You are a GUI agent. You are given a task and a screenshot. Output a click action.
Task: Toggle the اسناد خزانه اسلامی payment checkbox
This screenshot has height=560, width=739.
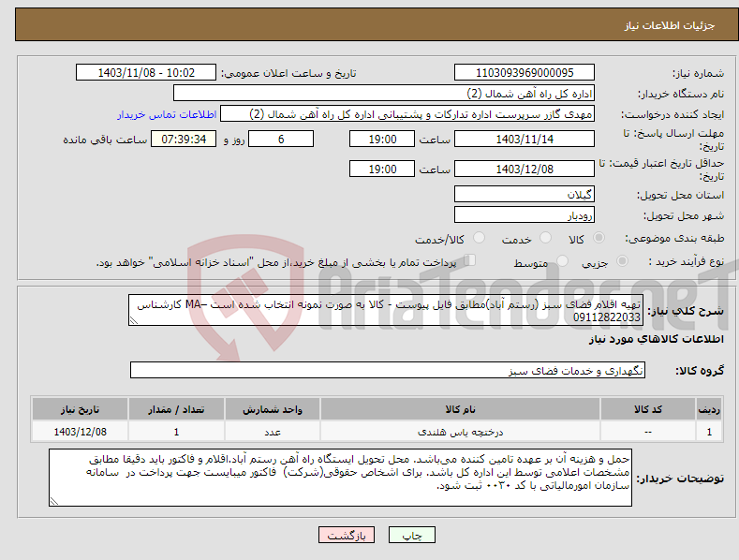pos(470,259)
